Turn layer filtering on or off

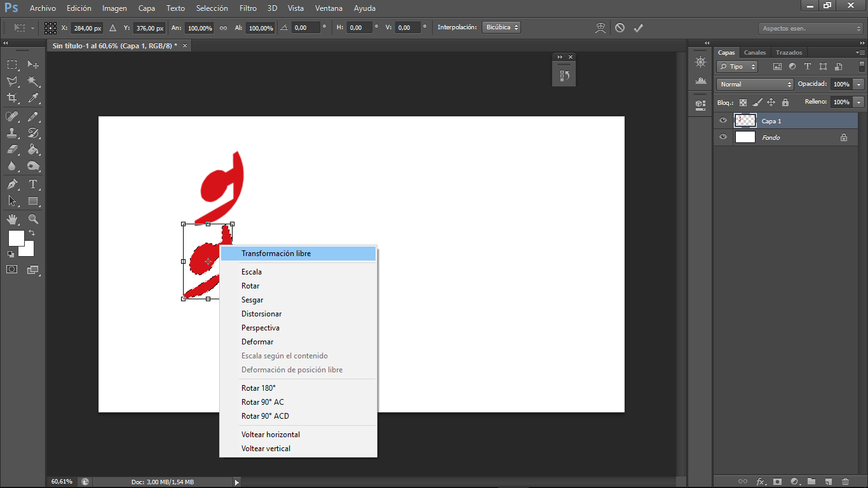862,66
